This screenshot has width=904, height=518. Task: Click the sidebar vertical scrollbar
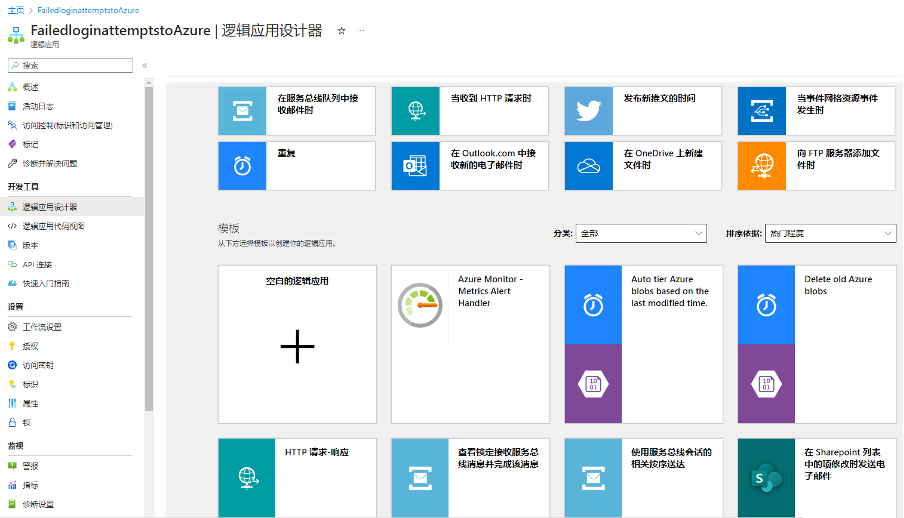point(149,249)
